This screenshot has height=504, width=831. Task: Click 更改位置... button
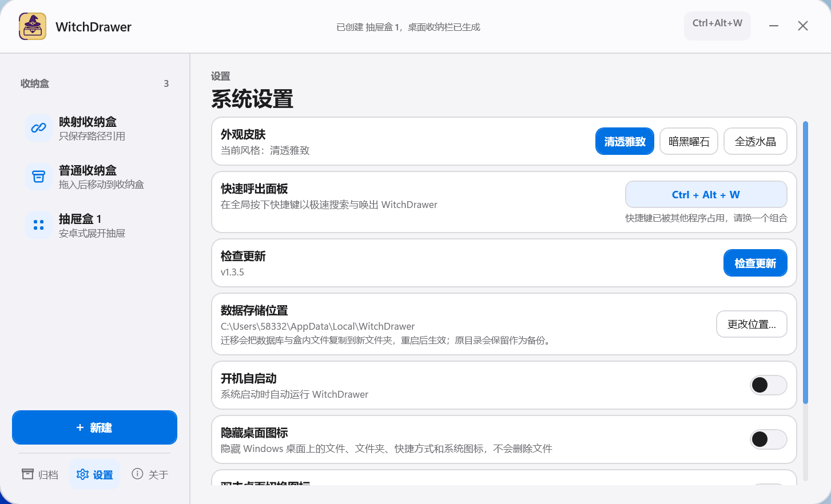point(752,324)
